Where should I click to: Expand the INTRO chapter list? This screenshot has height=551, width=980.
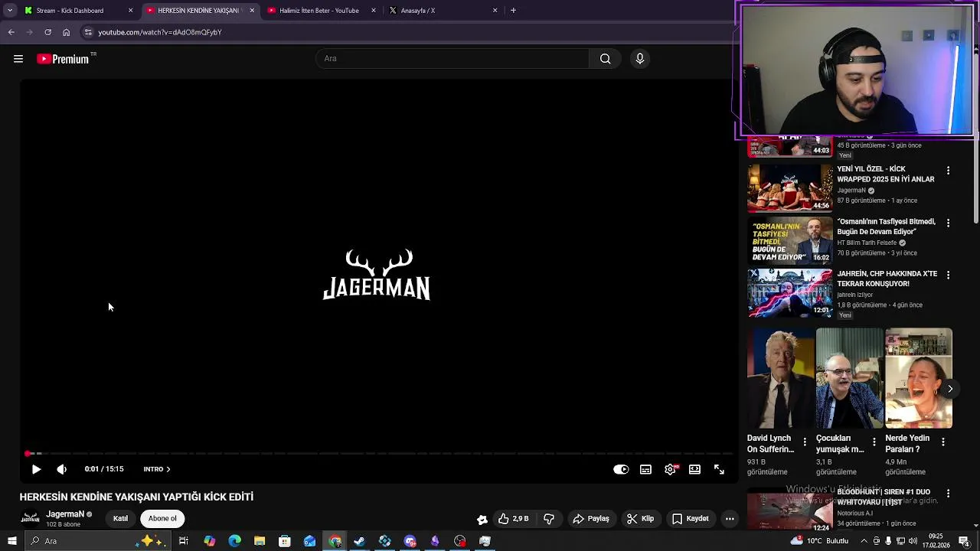(x=157, y=469)
